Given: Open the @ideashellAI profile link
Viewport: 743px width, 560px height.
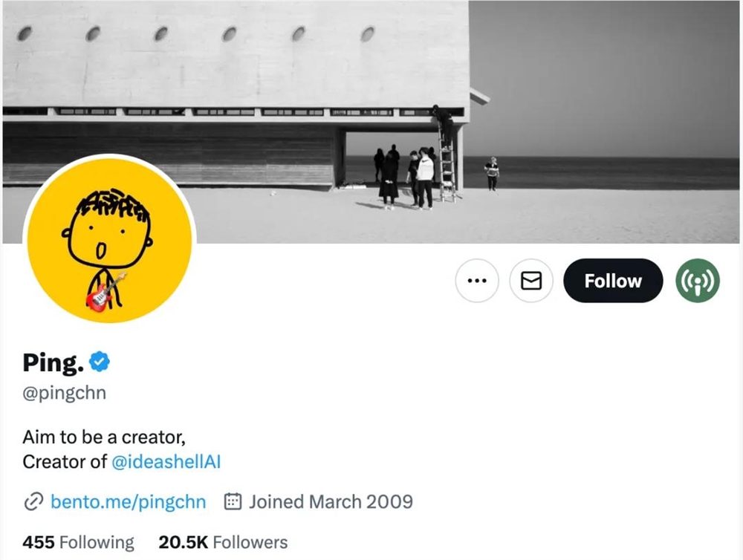Looking at the screenshot, I should coord(166,461).
